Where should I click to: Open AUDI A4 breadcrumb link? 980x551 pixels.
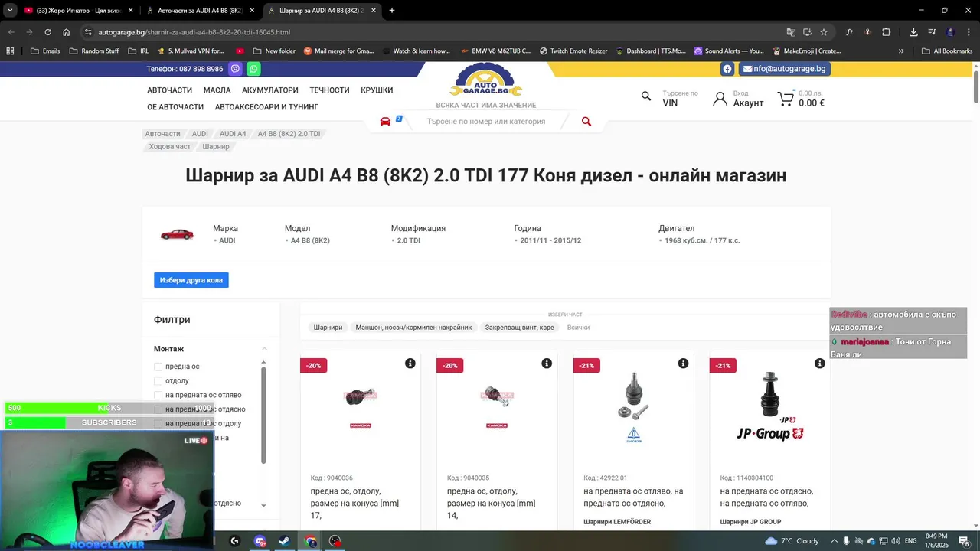pos(233,134)
